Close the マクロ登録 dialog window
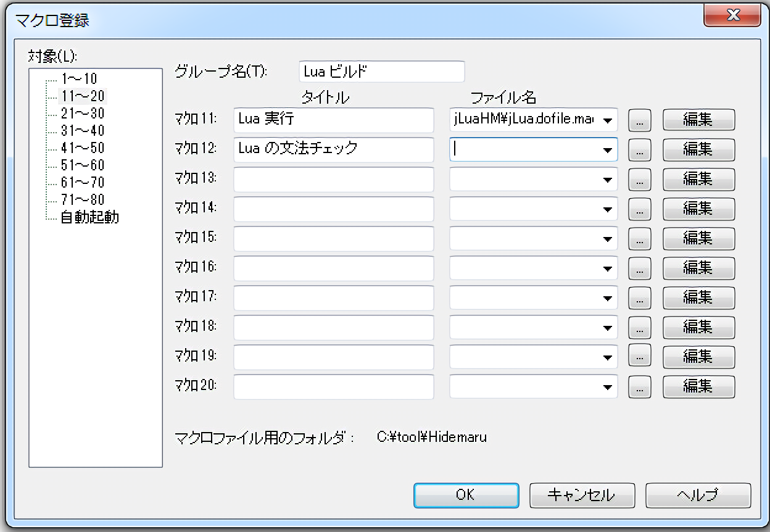 coord(732,16)
